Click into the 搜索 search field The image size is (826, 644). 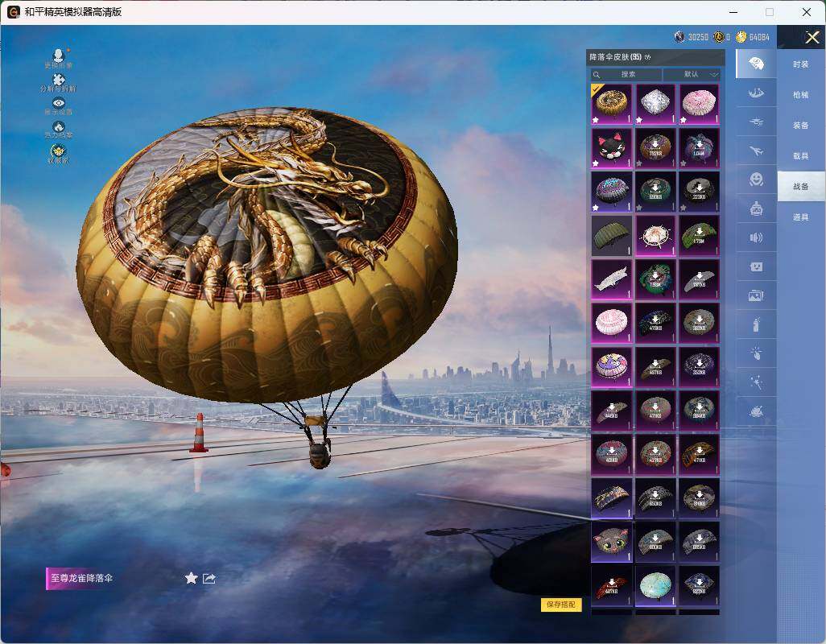626,75
